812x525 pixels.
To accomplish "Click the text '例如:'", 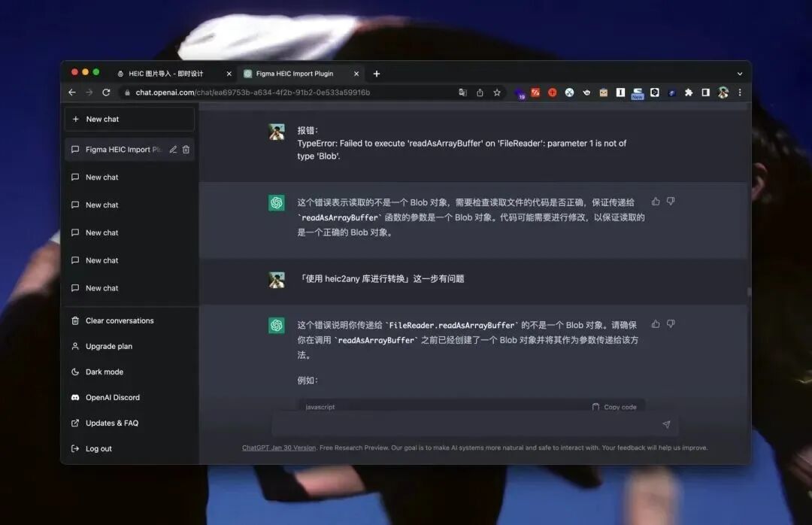I will [x=308, y=381].
